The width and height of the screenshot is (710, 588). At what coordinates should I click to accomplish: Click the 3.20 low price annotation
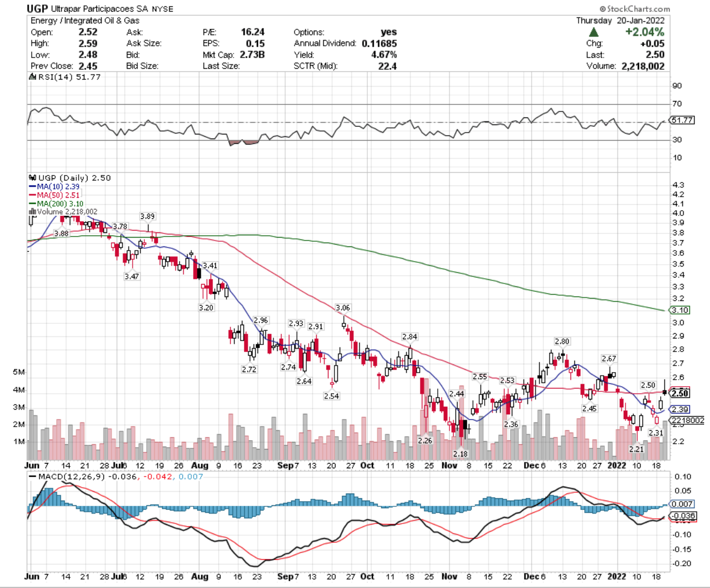pyautogui.click(x=206, y=307)
